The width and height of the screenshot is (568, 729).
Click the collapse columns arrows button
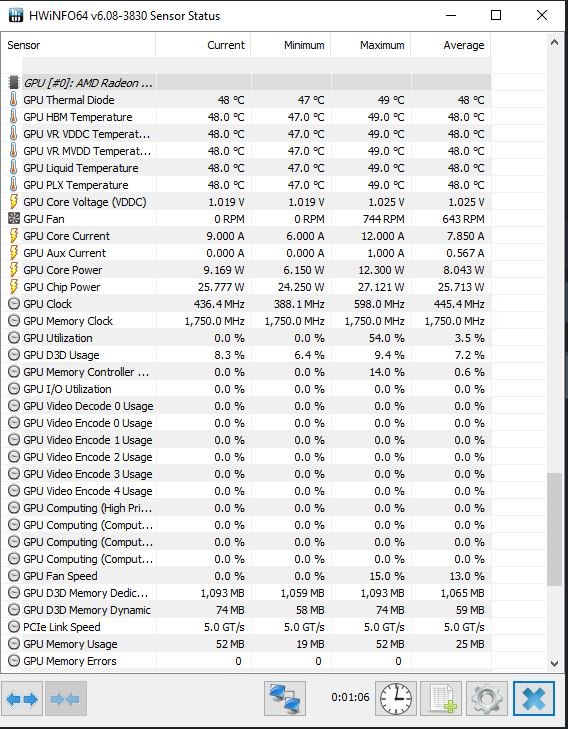(x=66, y=698)
